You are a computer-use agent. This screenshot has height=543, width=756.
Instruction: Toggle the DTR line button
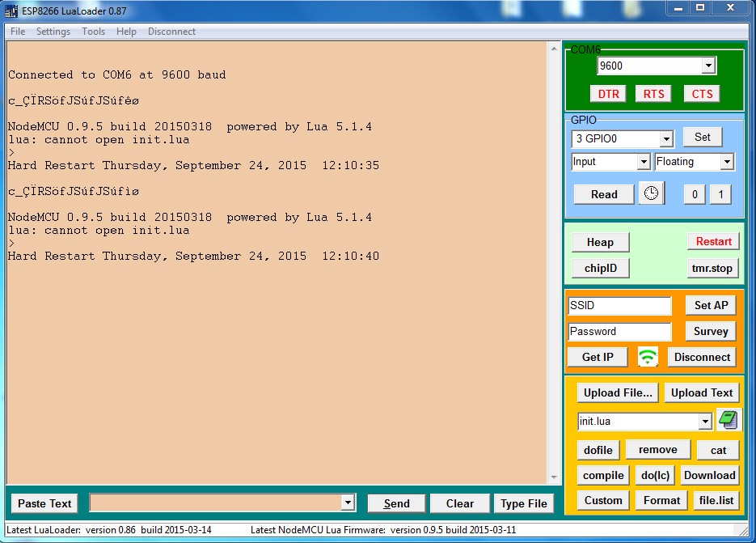(x=609, y=94)
